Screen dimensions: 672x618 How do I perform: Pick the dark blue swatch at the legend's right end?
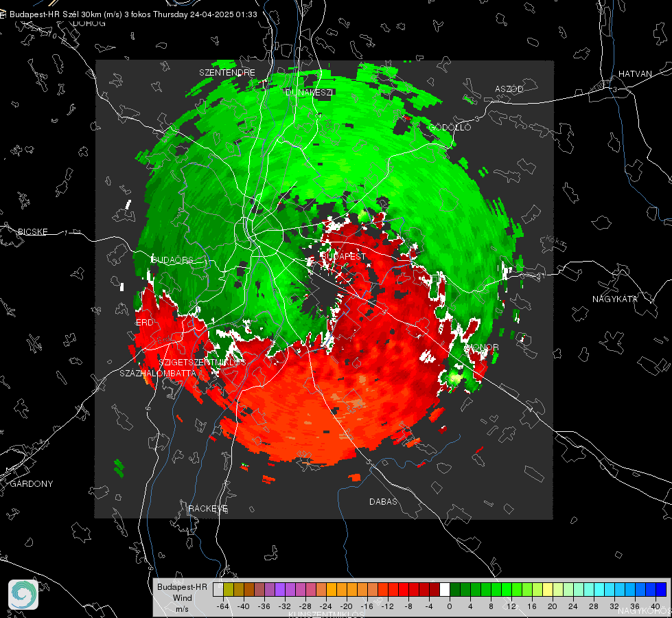pos(661,590)
